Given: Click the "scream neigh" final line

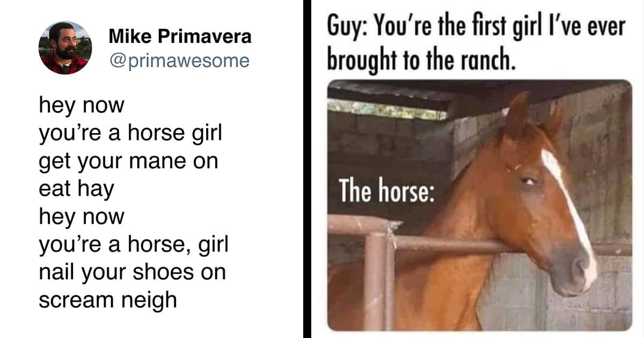Looking at the screenshot, I should [108, 300].
